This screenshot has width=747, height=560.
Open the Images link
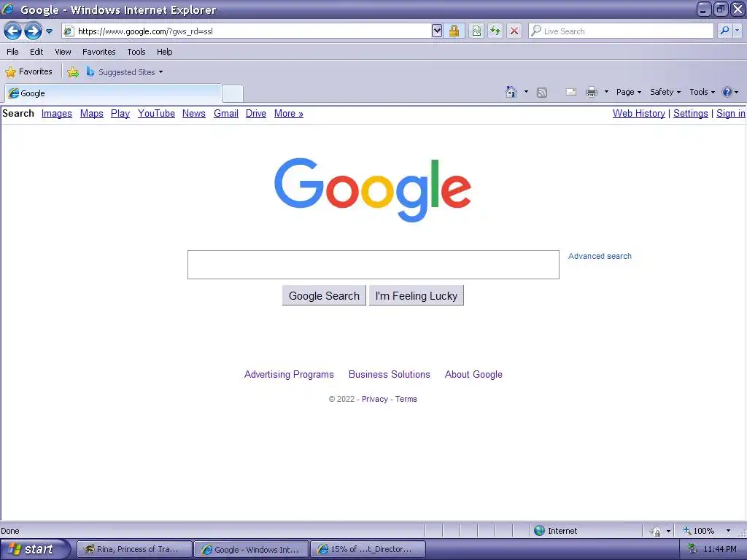pos(57,113)
